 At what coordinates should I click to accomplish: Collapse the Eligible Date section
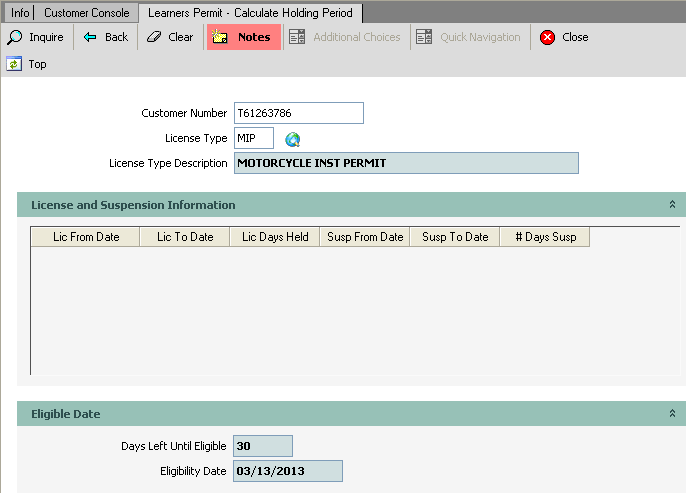(x=673, y=414)
